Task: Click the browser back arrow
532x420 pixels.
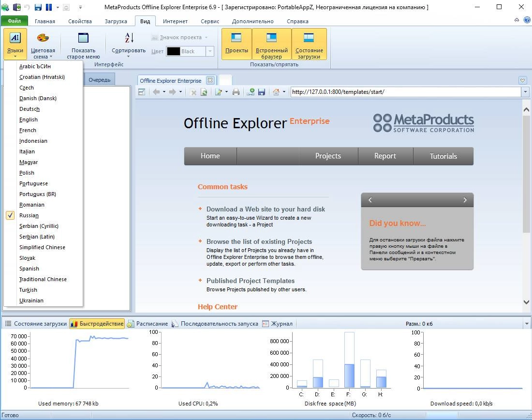Action: point(156,92)
